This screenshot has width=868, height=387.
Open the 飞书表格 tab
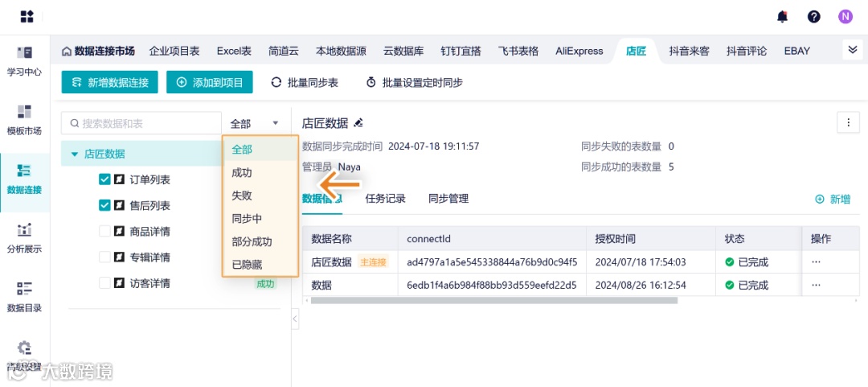[x=518, y=51]
